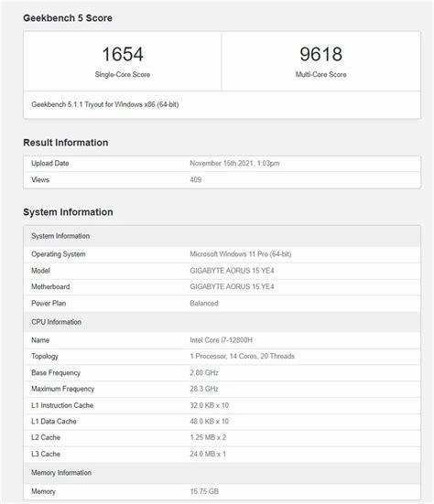Click the CPU Name label
The image size is (434, 504).
(x=40, y=340)
